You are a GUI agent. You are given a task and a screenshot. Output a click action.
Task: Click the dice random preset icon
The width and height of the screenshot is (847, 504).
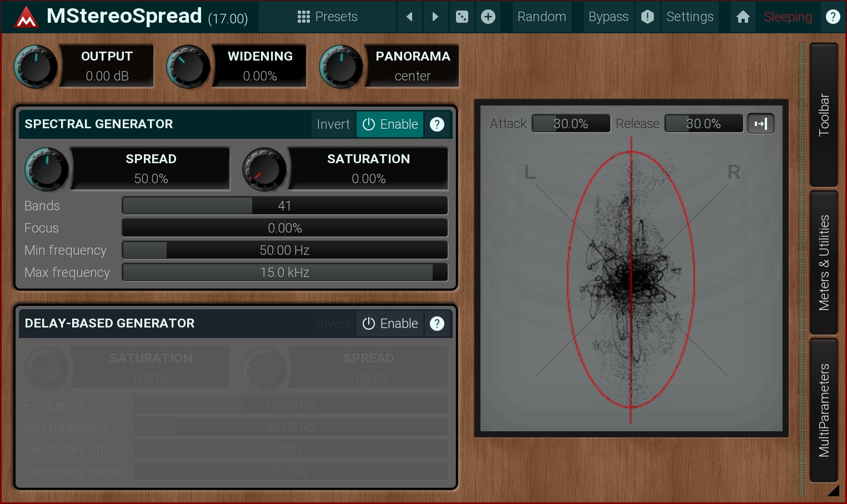click(462, 17)
